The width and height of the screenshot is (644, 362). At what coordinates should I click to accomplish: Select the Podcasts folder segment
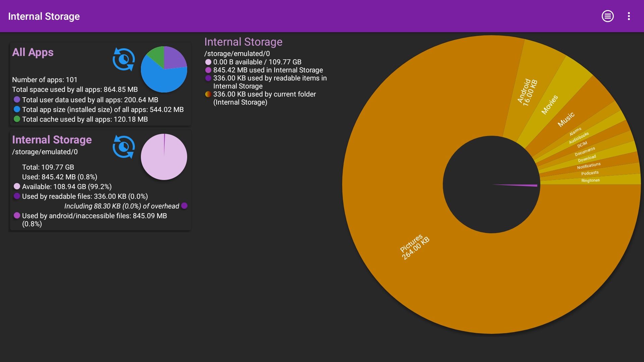click(x=590, y=173)
